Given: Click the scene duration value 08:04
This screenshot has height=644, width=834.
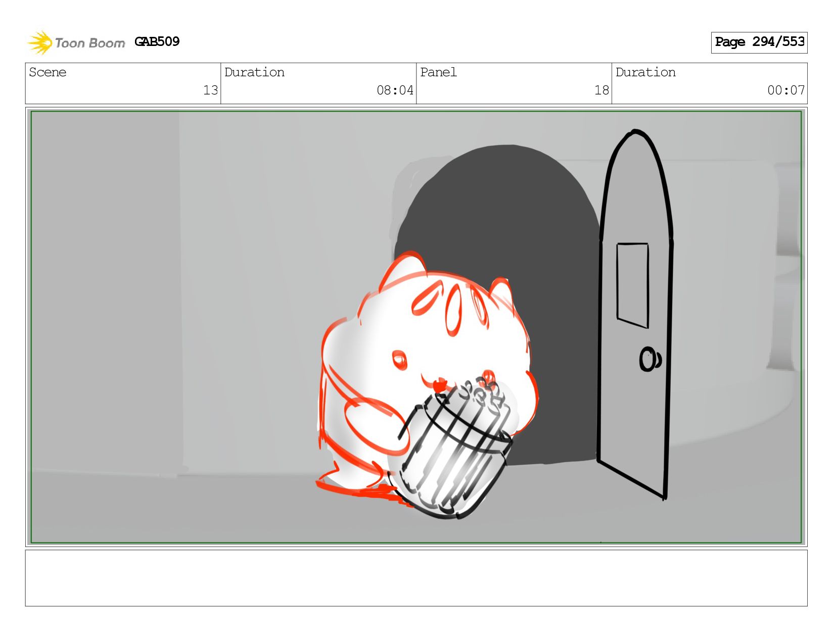Looking at the screenshot, I should coord(395,90).
